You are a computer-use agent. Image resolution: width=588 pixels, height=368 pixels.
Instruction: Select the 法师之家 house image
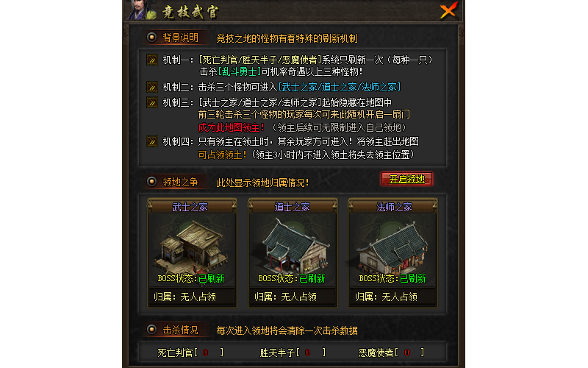coord(392,245)
